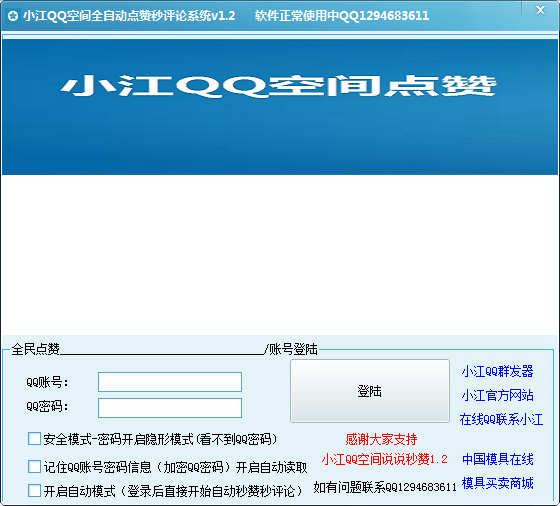Viewport: 560px width, 506px height.
Task: Click the 登陆 button
Action: (x=370, y=391)
